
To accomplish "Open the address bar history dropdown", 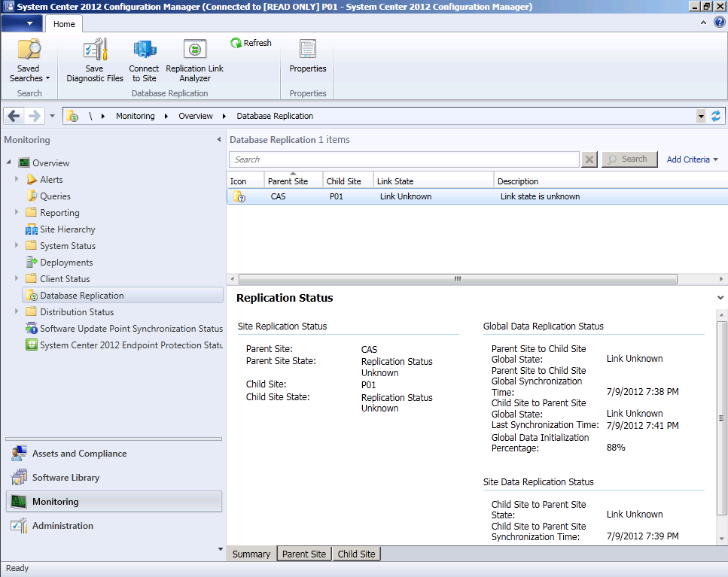I will 701,116.
